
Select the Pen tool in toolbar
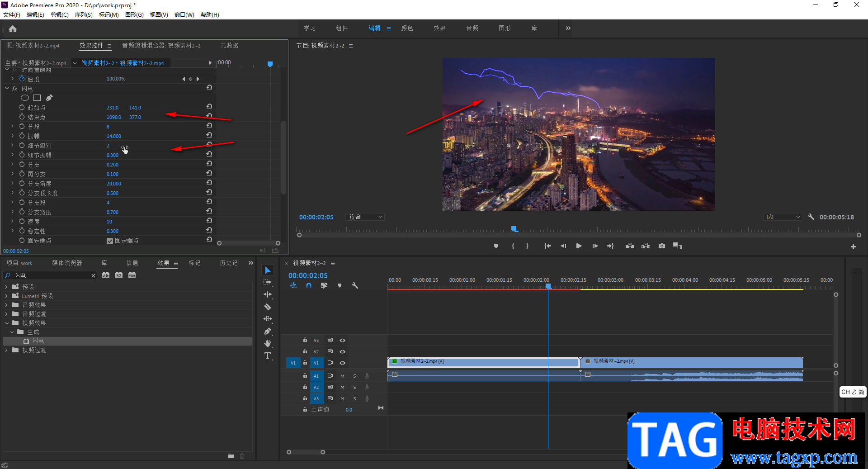pyautogui.click(x=268, y=331)
